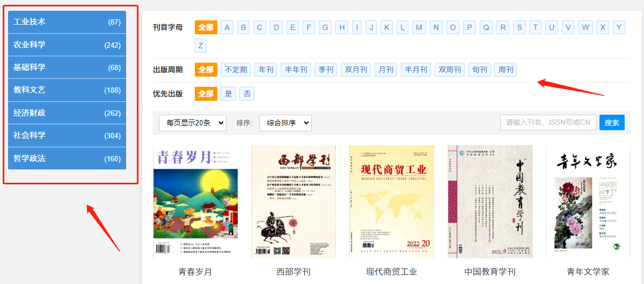
Task: Filter journals by letter Y
Action: tap(619, 27)
